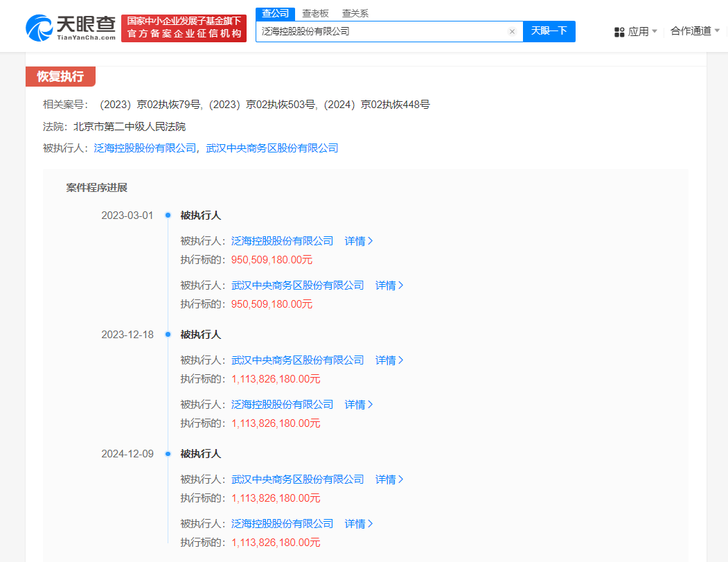Click the 恢复执行 red tag
Viewport: 728px width, 562px height.
60,77
